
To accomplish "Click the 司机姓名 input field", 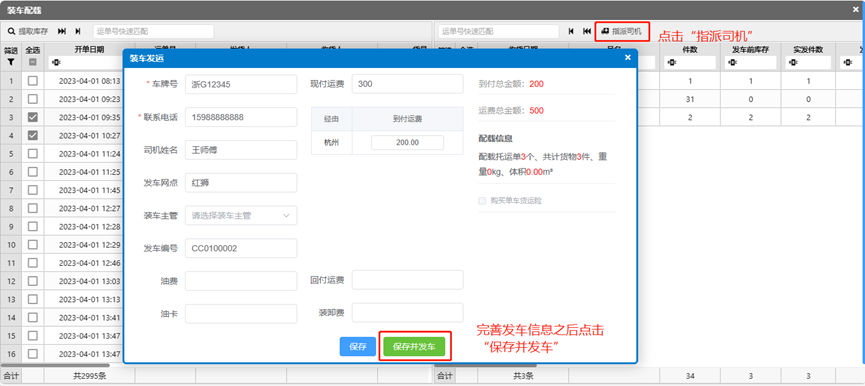I will point(241,149).
